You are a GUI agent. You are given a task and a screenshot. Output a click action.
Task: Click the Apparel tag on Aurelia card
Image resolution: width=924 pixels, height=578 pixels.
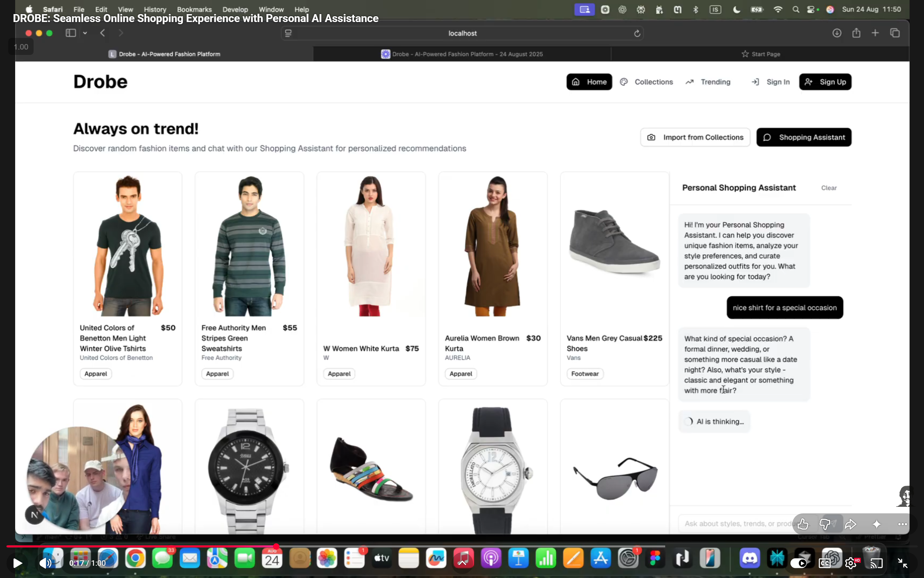[461, 374]
